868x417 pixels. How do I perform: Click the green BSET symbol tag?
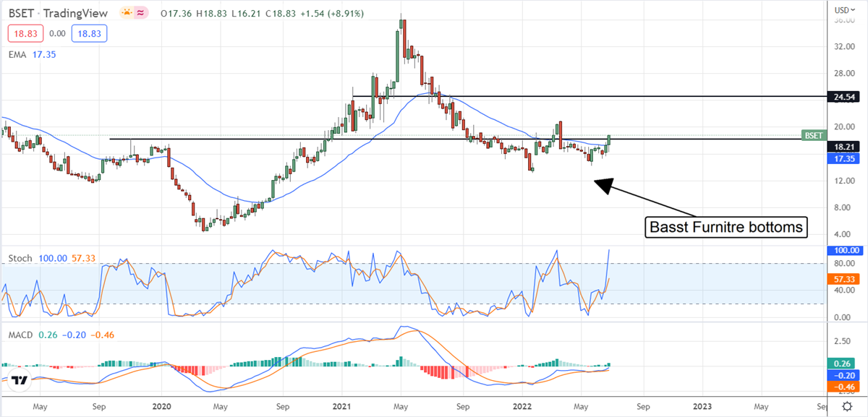813,135
